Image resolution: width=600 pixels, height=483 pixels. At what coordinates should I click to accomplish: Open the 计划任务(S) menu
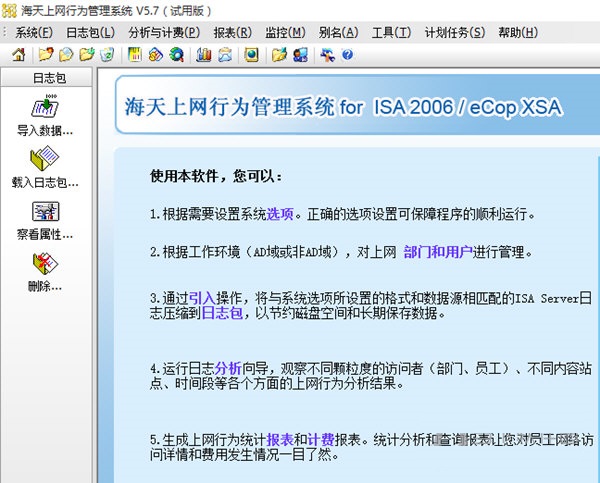[455, 33]
